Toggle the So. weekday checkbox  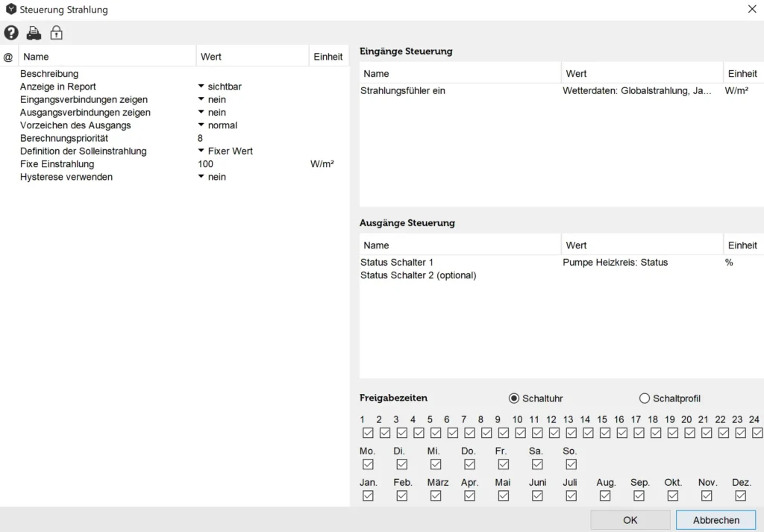(571, 464)
